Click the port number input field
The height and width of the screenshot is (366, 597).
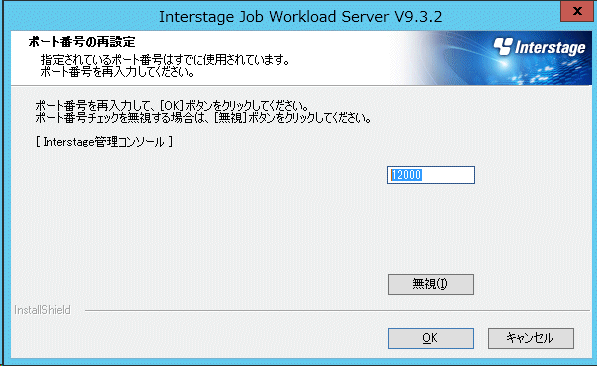click(431, 175)
